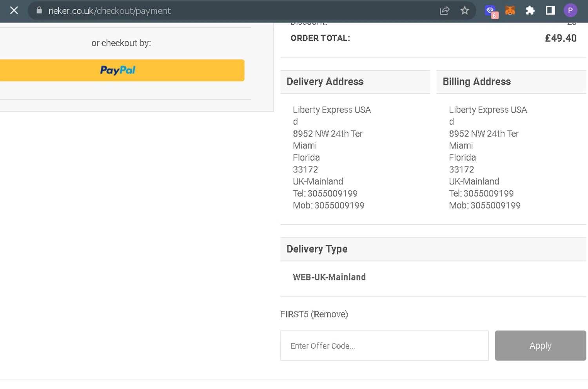The height and width of the screenshot is (389, 588).
Task: Click 8952 NW 24th Ter in Delivery Address
Action: pos(328,134)
